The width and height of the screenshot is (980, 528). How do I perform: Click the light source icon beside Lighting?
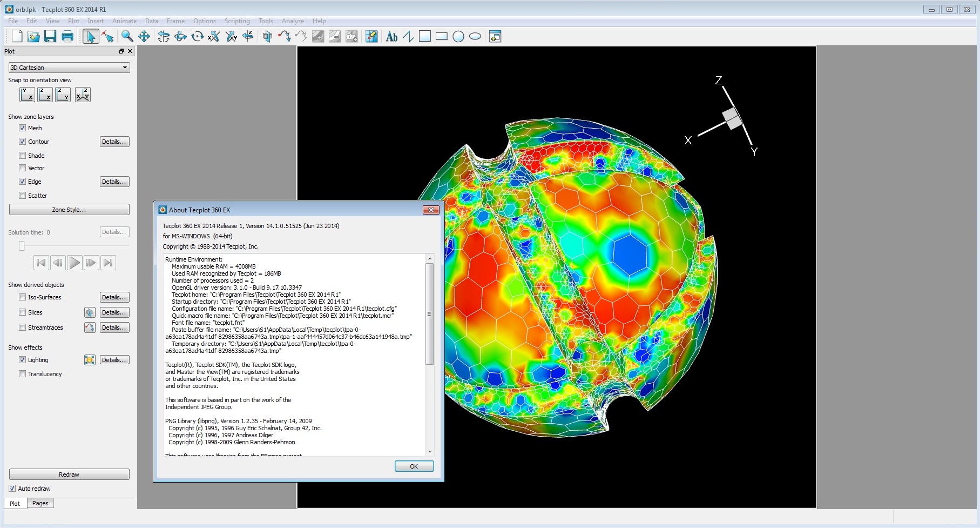point(90,360)
